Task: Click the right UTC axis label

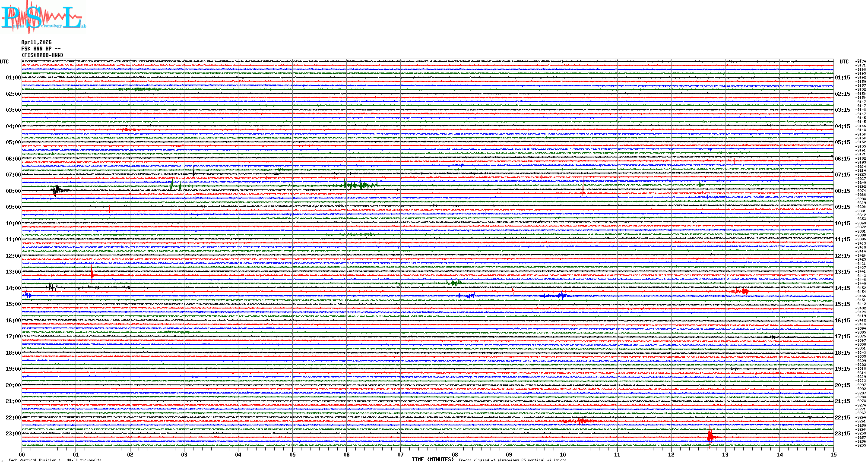Action: tap(844, 62)
